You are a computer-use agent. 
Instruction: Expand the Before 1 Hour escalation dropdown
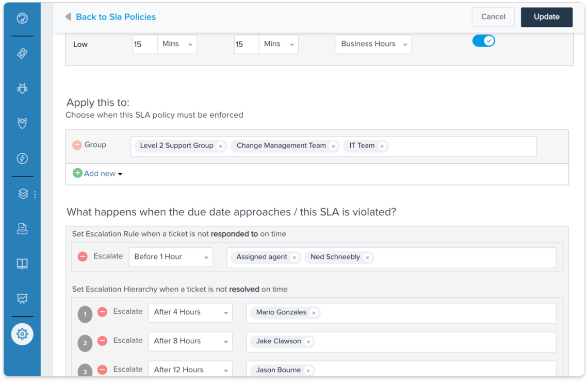tap(170, 257)
